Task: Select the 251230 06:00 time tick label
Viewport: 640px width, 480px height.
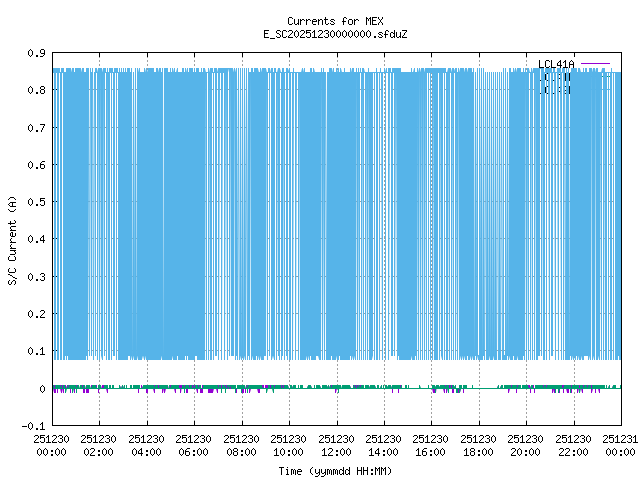Action: pos(193,445)
